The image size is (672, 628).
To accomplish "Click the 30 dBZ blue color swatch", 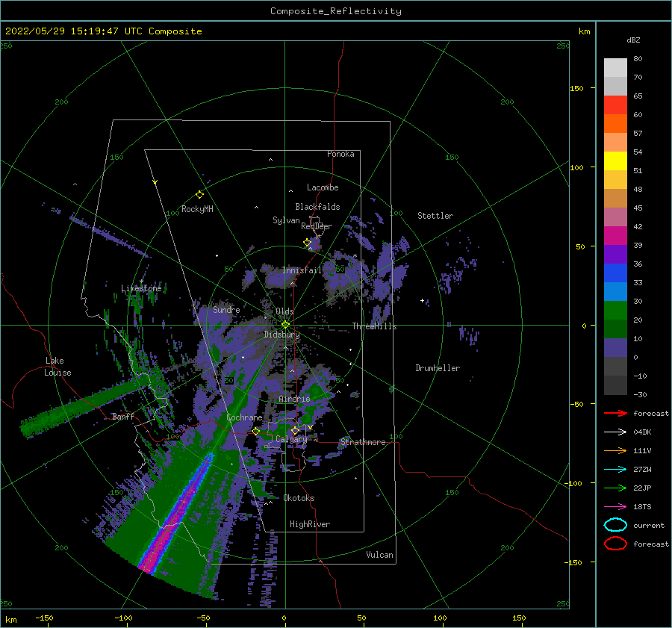I will (615, 291).
